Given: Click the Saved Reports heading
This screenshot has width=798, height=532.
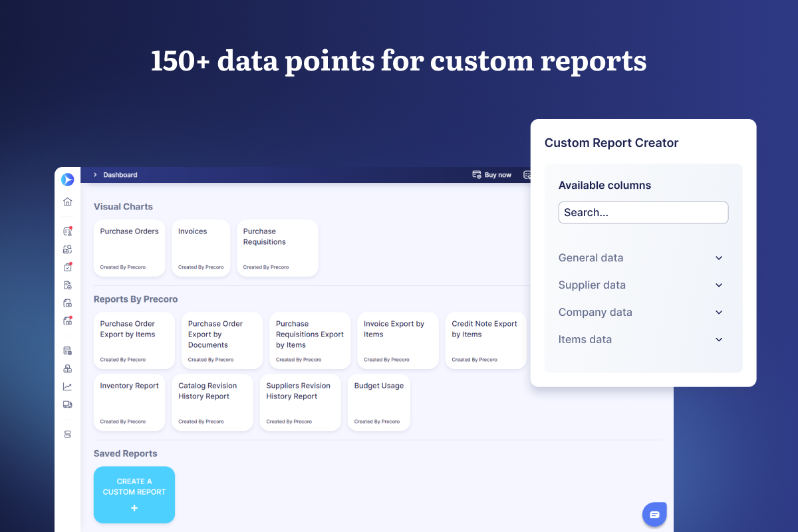Looking at the screenshot, I should click(x=126, y=454).
